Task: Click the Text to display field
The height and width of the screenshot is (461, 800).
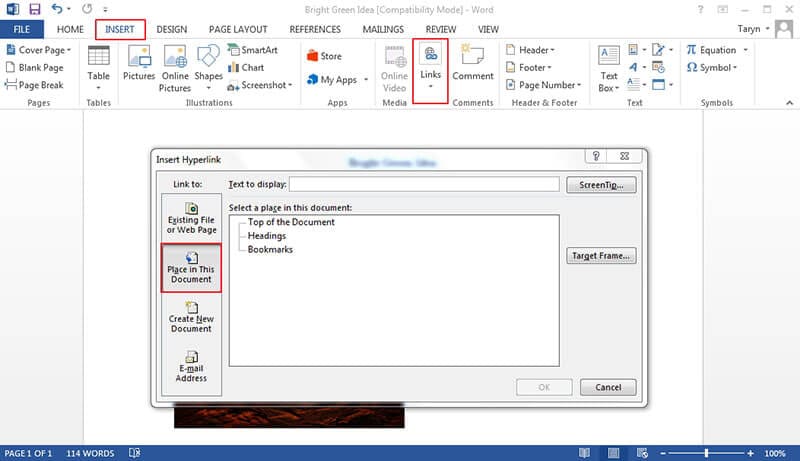Action: tap(424, 184)
